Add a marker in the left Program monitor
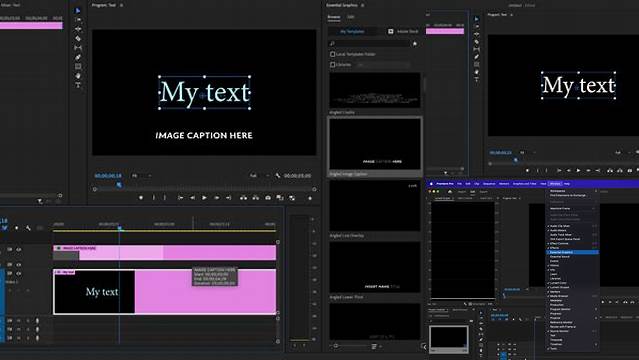Viewport: 639px width, 360px height. 141,198
